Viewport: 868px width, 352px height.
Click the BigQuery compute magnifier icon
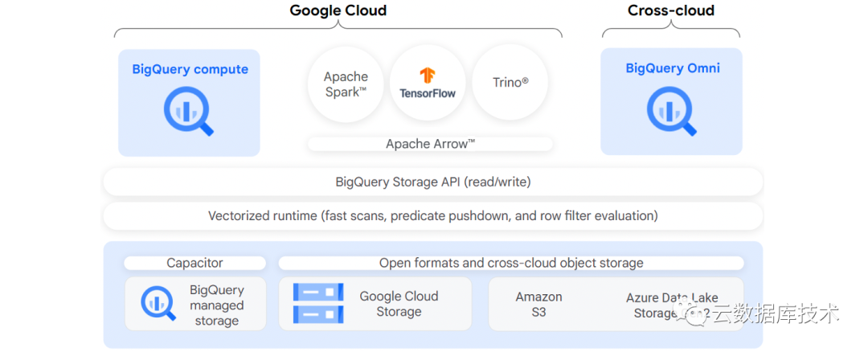tap(189, 111)
